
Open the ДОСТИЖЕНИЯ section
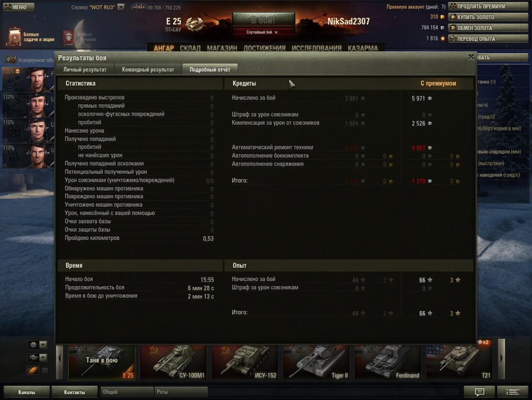pyautogui.click(x=264, y=48)
